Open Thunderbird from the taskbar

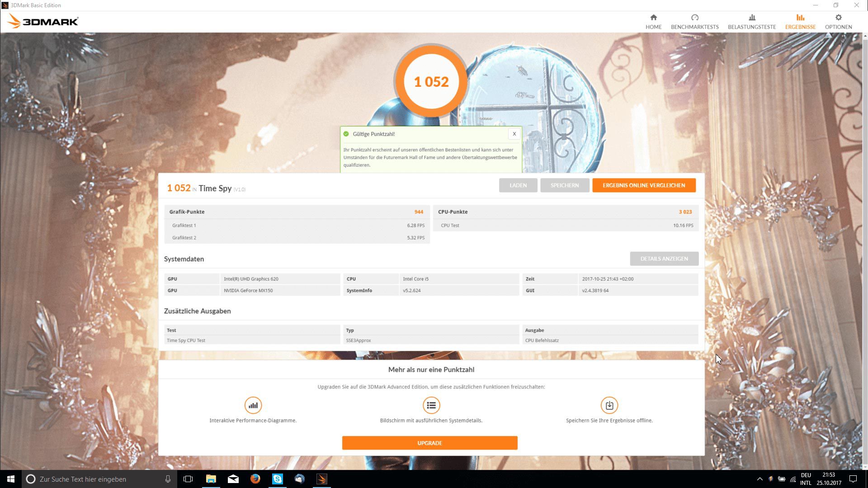tap(300, 479)
